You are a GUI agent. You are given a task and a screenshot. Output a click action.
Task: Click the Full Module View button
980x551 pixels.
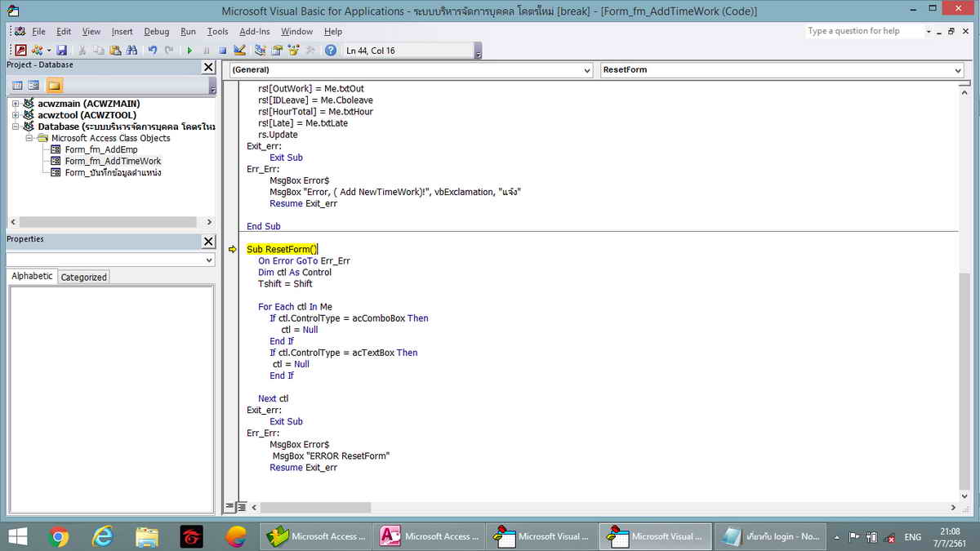click(242, 507)
